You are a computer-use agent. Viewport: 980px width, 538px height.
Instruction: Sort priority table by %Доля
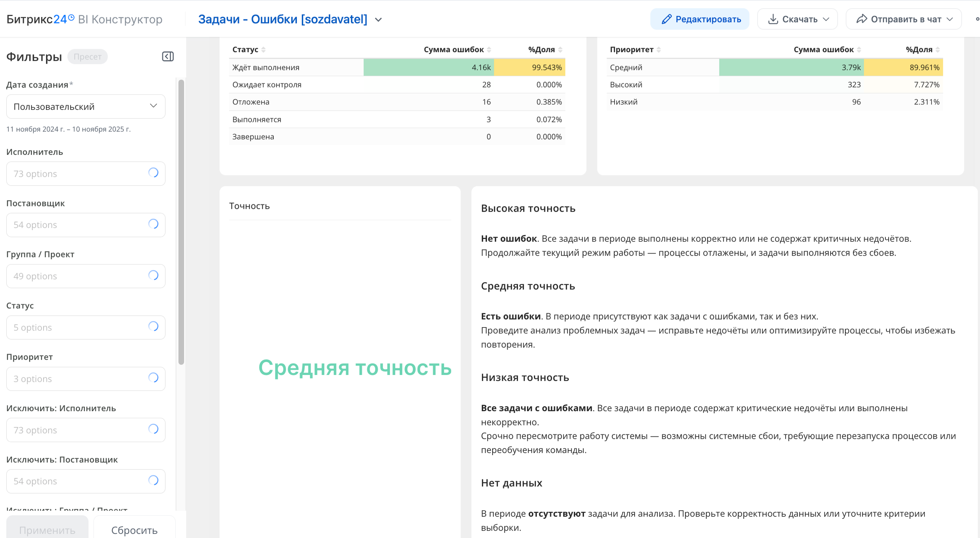click(937, 50)
